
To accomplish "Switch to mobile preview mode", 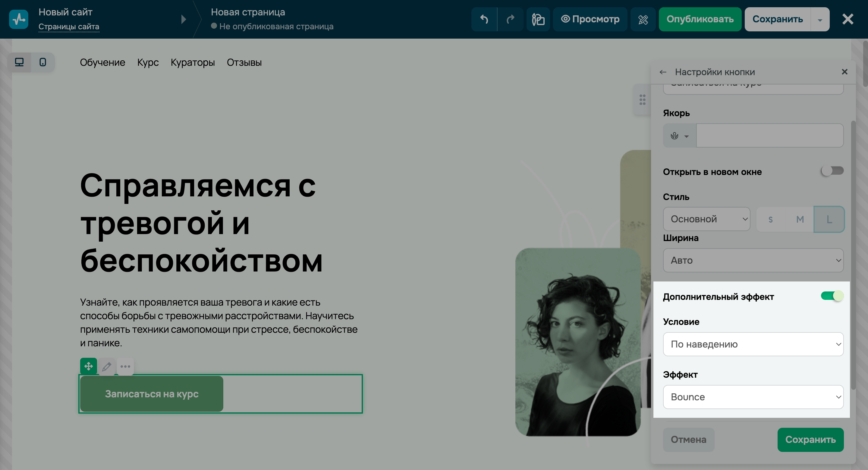I will click(x=43, y=62).
